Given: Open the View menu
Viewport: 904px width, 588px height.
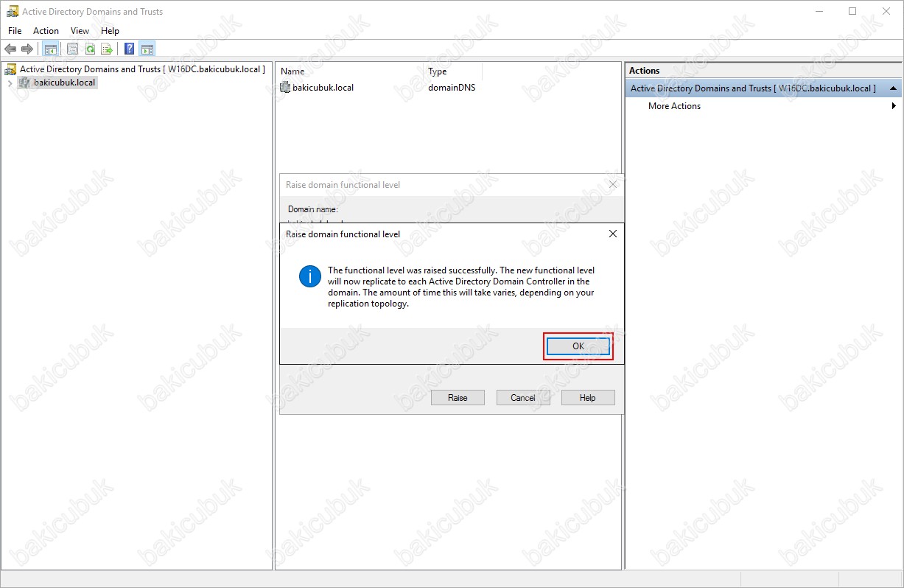Looking at the screenshot, I should pyautogui.click(x=80, y=31).
